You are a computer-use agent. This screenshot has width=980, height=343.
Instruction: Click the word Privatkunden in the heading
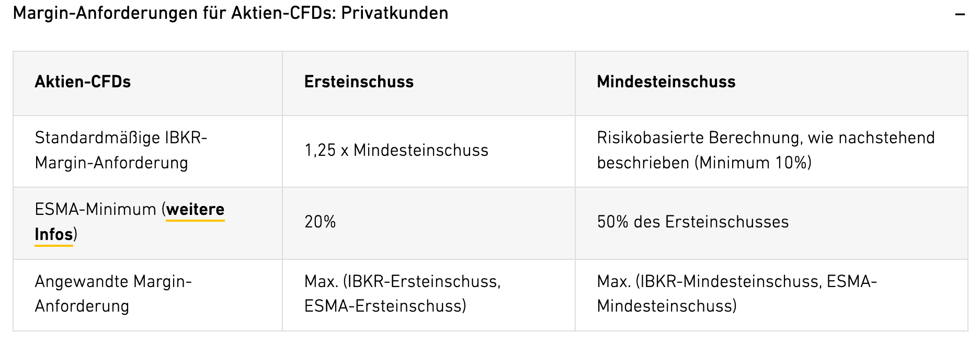pos(395,13)
